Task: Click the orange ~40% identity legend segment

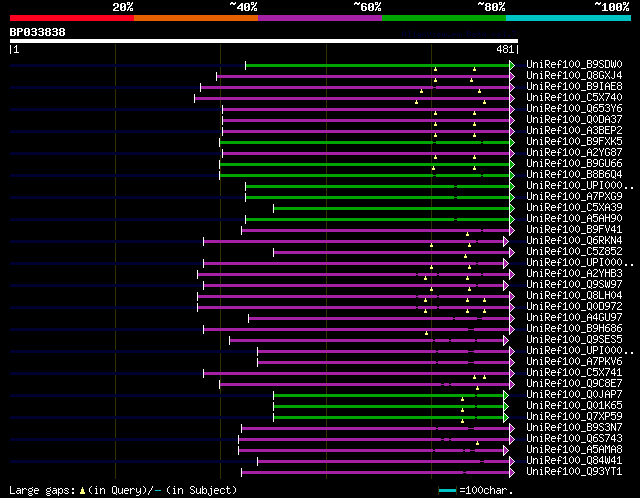Action: pos(196,18)
